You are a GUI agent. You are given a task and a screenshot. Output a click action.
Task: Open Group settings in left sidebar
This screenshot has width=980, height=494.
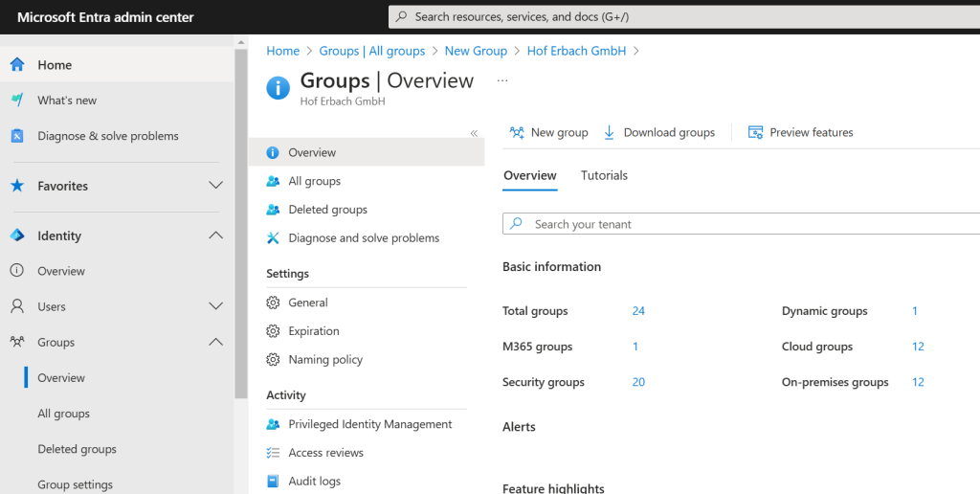point(75,484)
